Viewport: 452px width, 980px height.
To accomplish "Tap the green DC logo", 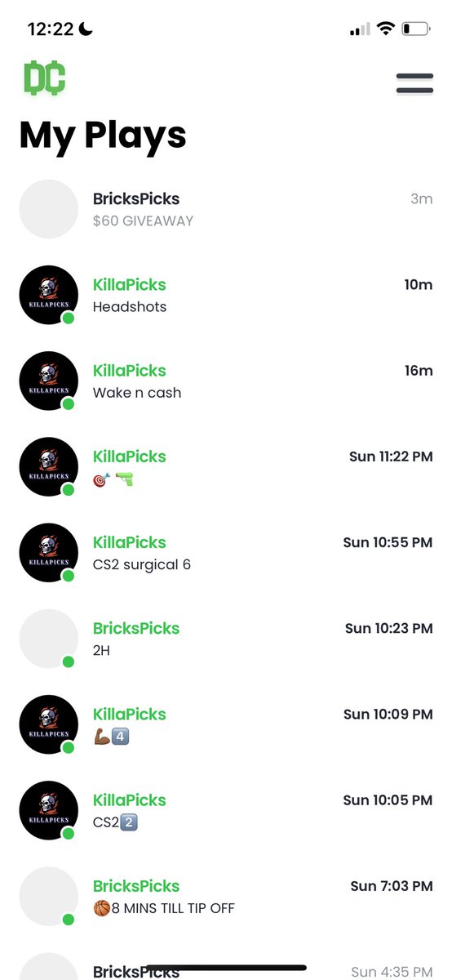I will click(x=44, y=78).
